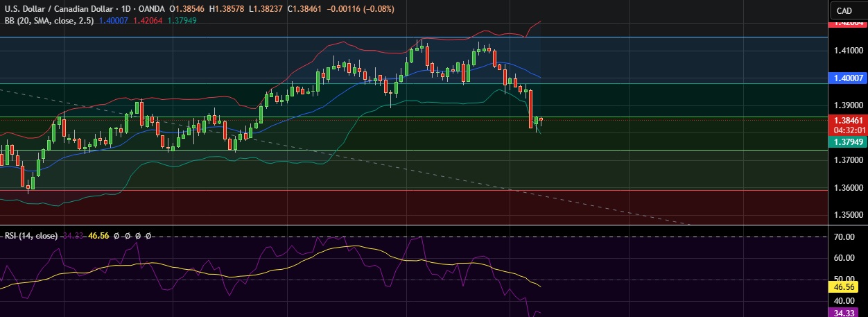Select the BB (20, SMA, close, 2.5) indicator legend

(x=49, y=21)
